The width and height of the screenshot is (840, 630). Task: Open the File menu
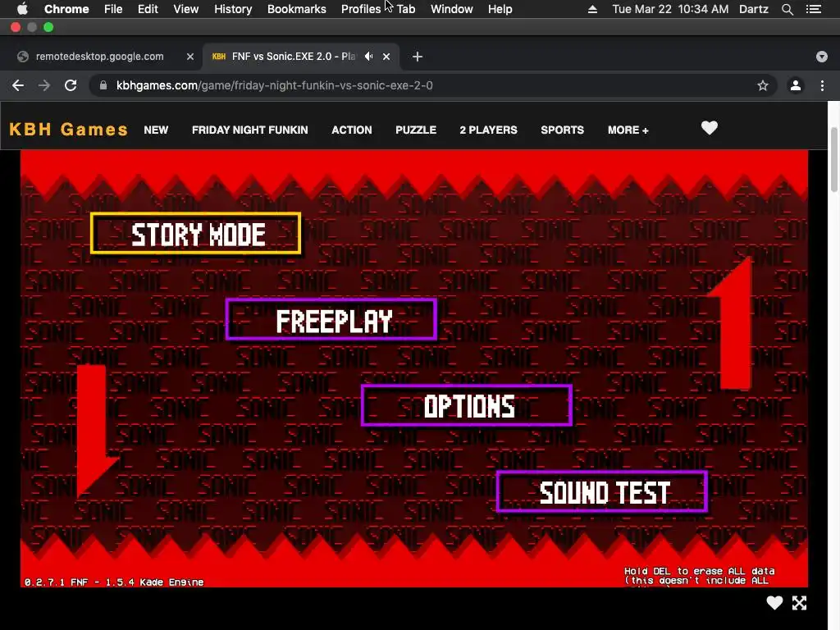(113, 9)
